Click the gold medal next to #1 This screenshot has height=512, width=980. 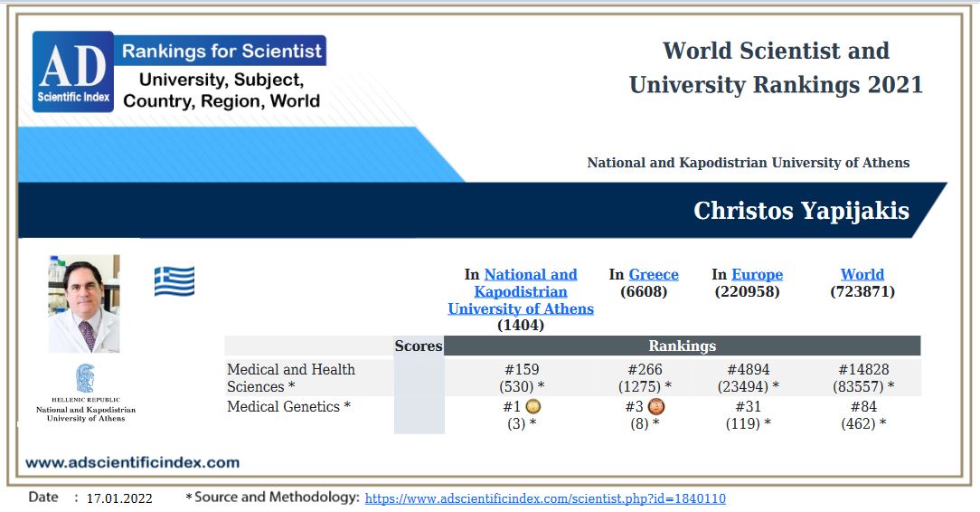533,407
